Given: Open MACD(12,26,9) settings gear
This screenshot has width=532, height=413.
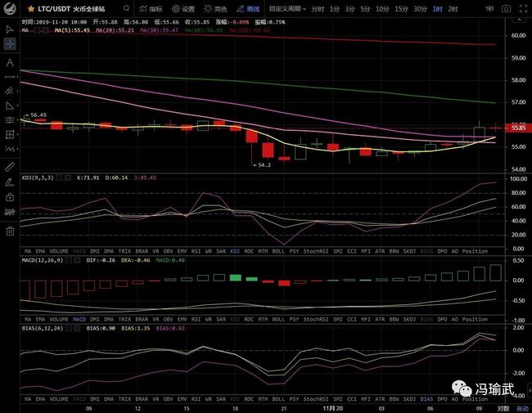Looking at the screenshot, I should [69, 260].
